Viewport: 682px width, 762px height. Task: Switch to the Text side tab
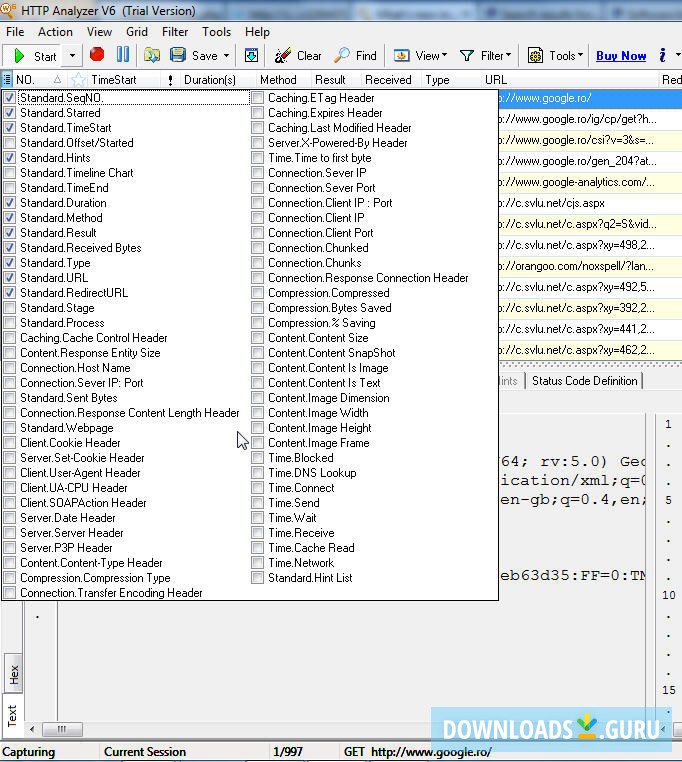(x=12, y=715)
